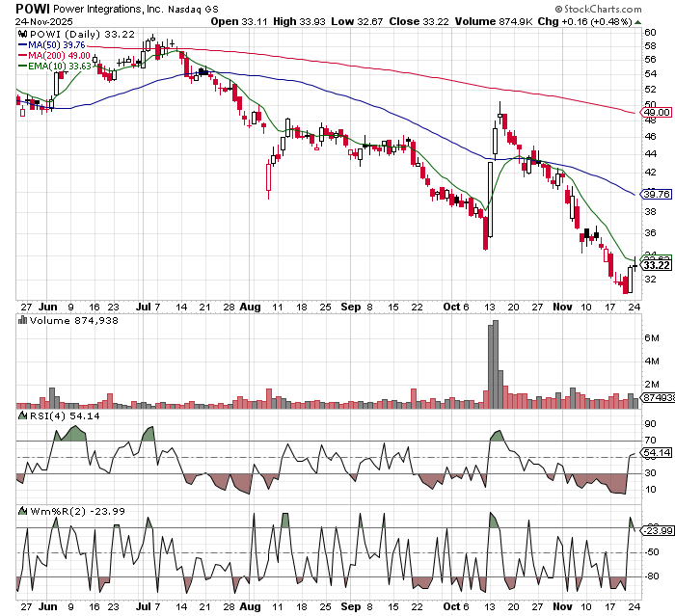Click the blue MA(50) line swatch in legend
675x616 pixels.
[x=22, y=44]
